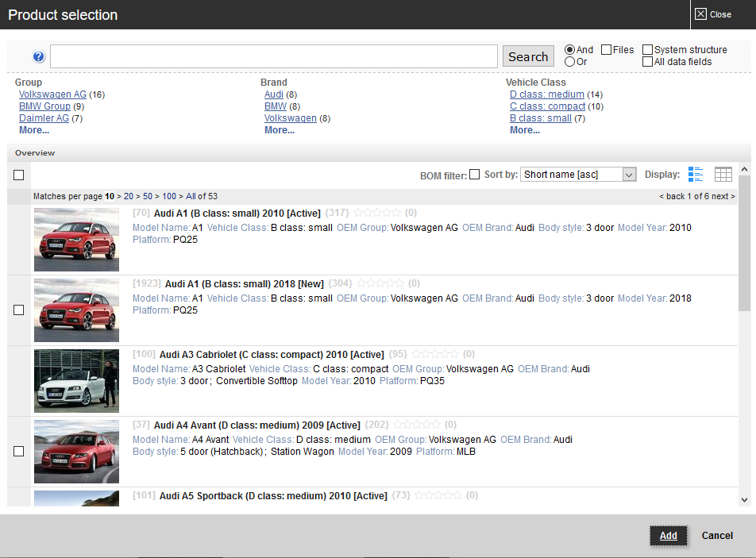Open Audi A3 Cabriolet thumbnail image

point(77,381)
